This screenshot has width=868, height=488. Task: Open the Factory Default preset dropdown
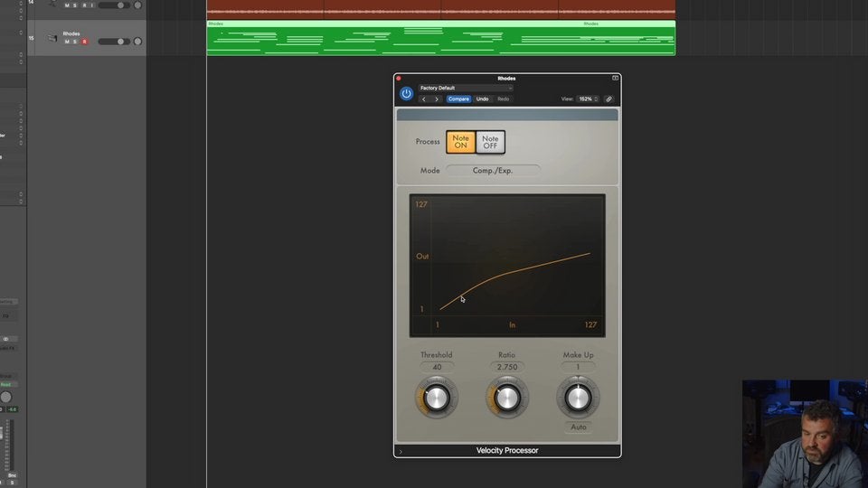pyautogui.click(x=466, y=88)
